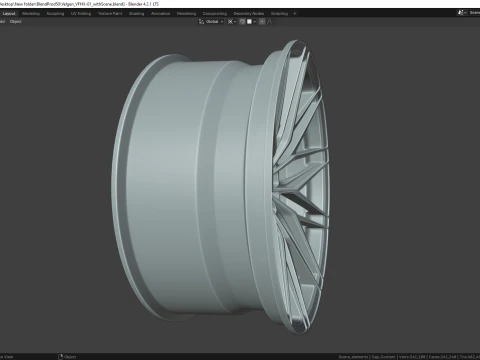Open the scene browse icon at top right

tap(462, 13)
